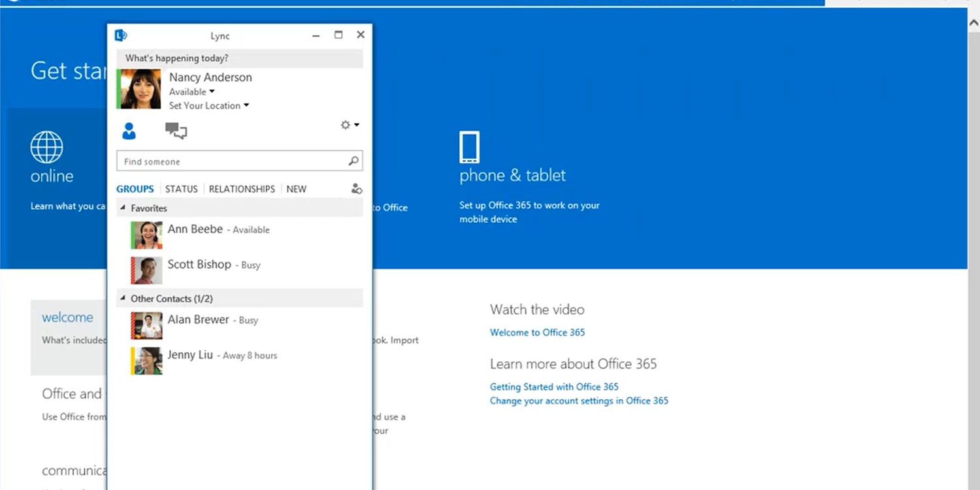Open the arrow next to the gear icon
Image resolution: width=980 pixels, height=490 pixels.
point(357,125)
